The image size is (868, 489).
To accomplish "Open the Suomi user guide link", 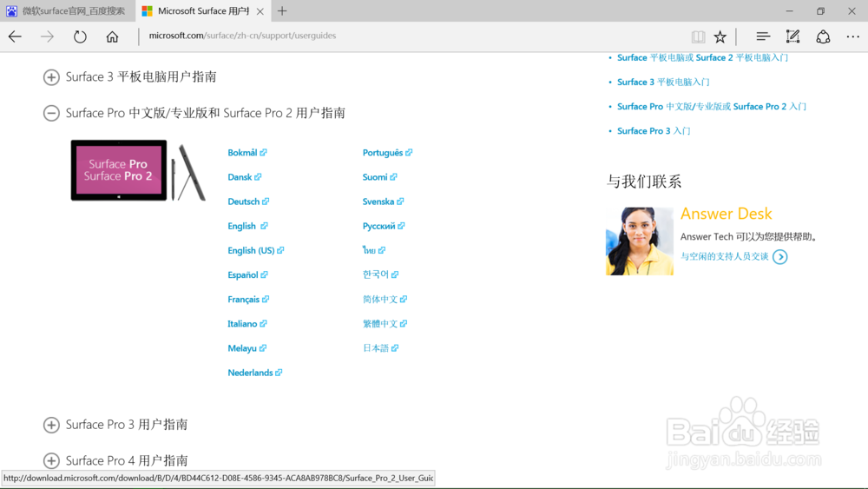I will [380, 177].
